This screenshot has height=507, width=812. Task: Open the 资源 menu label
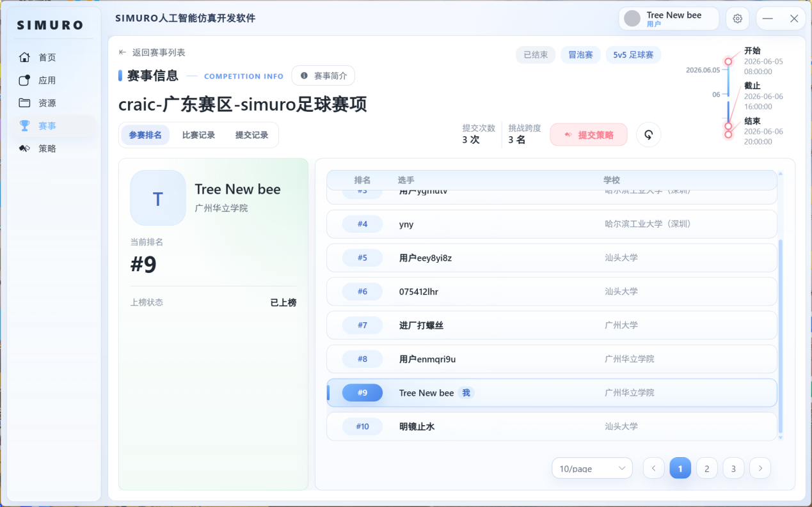click(47, 103)
